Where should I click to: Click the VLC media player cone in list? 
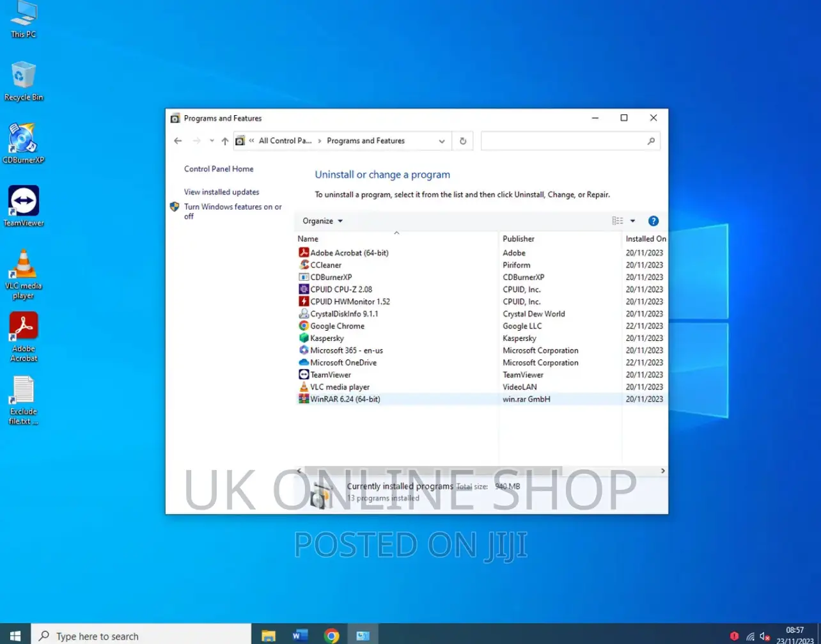click(304, 386)
